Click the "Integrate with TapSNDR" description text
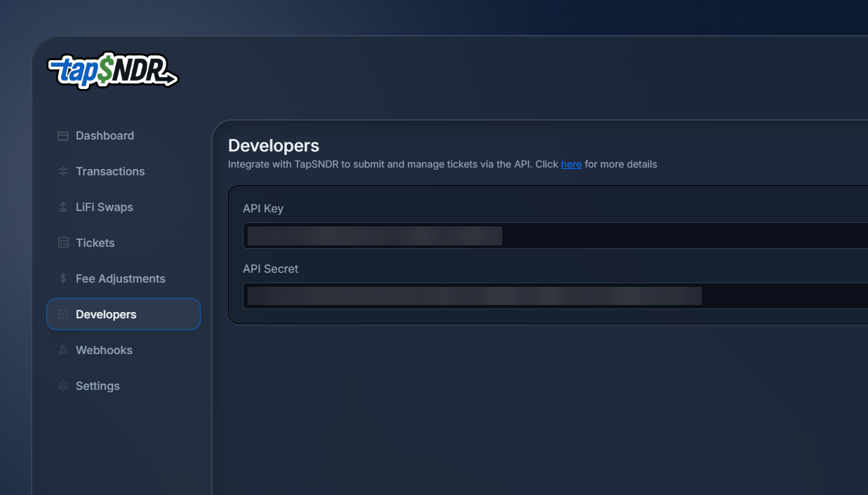868x495 pixels. 443,165
